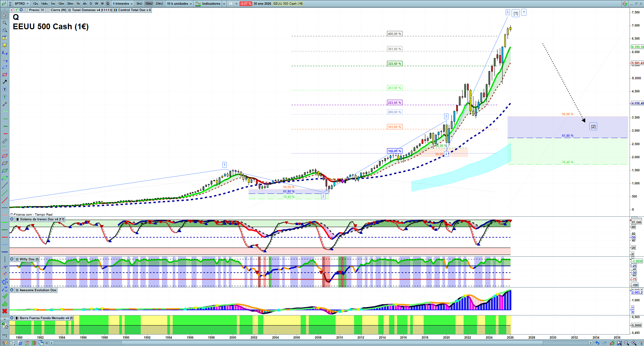The height and width of the screenshot is (346, 644).
Task: Click the zoom out magnifier at bottom right
Action: 627,343
